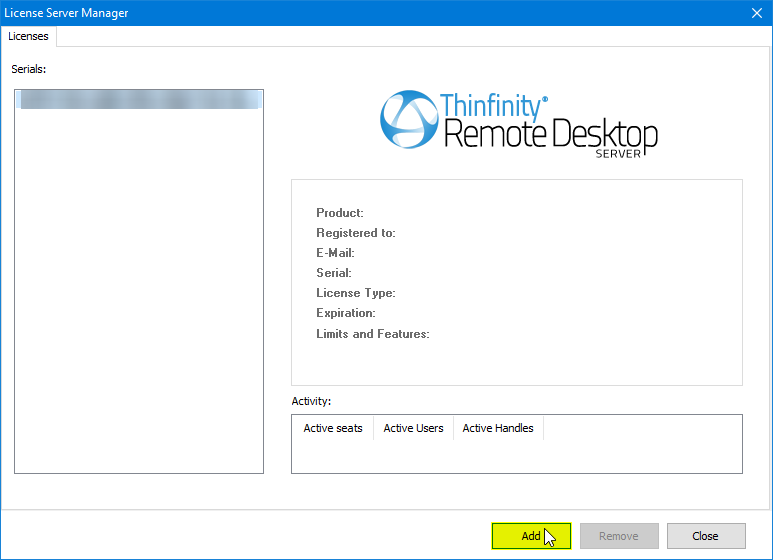
Task: Click the Serials: label
Action: (29, 69)
